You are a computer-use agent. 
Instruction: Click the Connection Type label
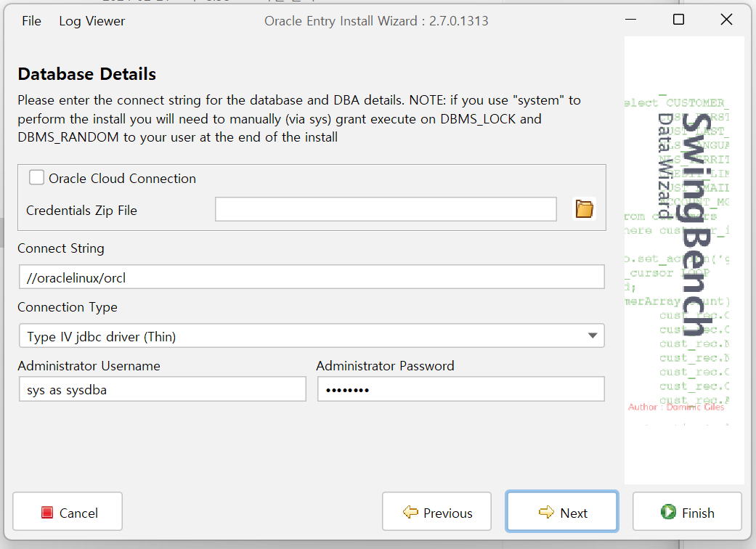[68, 307]
